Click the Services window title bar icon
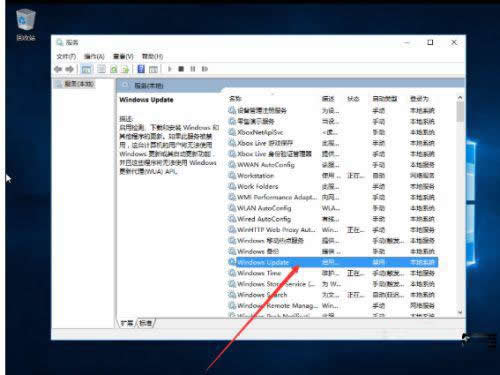Screen dimensions: 500x375 [x=60, y=42]
